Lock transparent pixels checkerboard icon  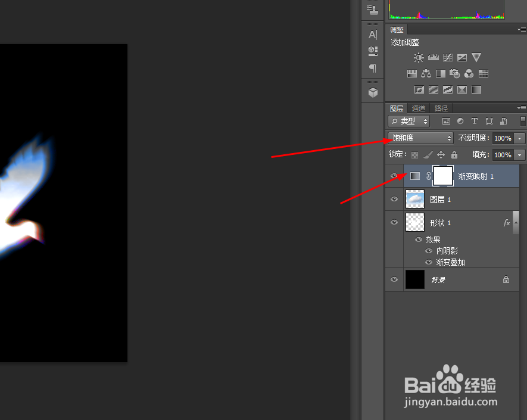(414, 155)
